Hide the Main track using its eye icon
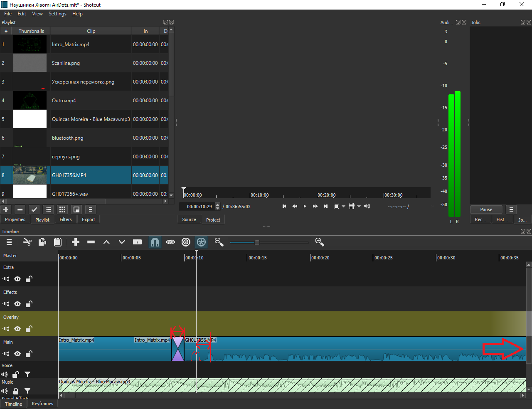This screenshot has width=532, height=409. click(x=17, y=354)
